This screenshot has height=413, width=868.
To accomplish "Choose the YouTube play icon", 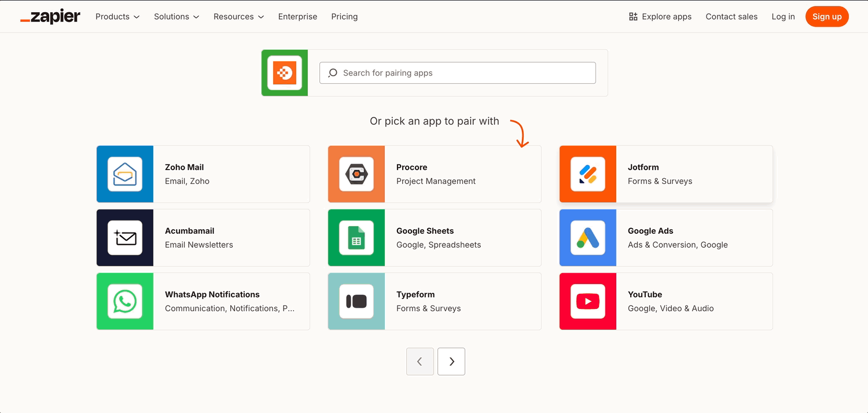I will pos(588,301).
